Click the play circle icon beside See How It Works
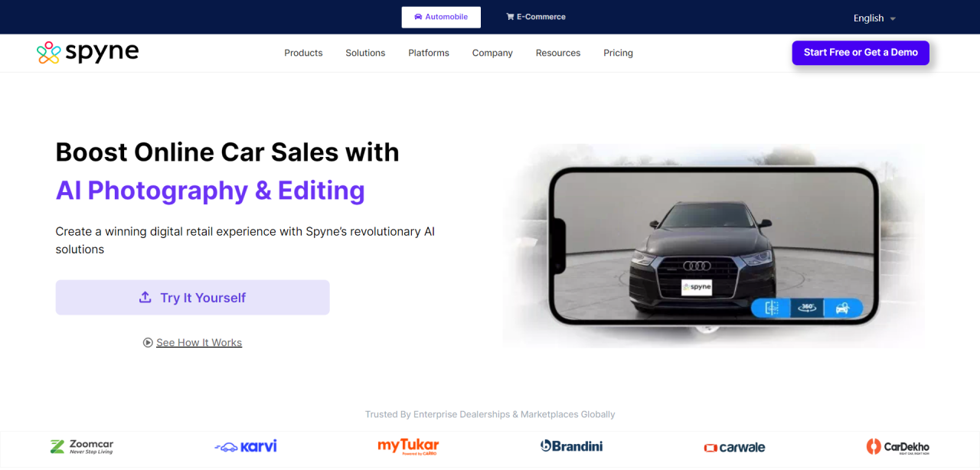 148,343
